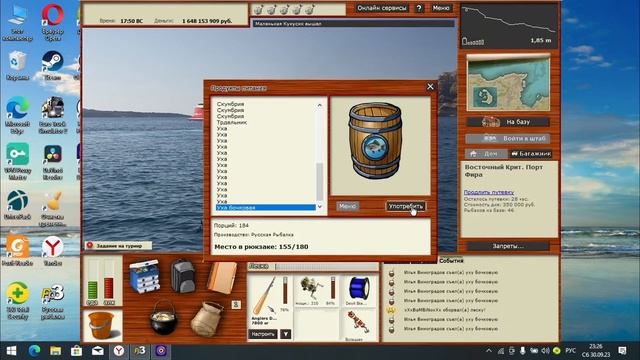
Task: Click the volume icon in the system tray
Action: pos(545,351)
